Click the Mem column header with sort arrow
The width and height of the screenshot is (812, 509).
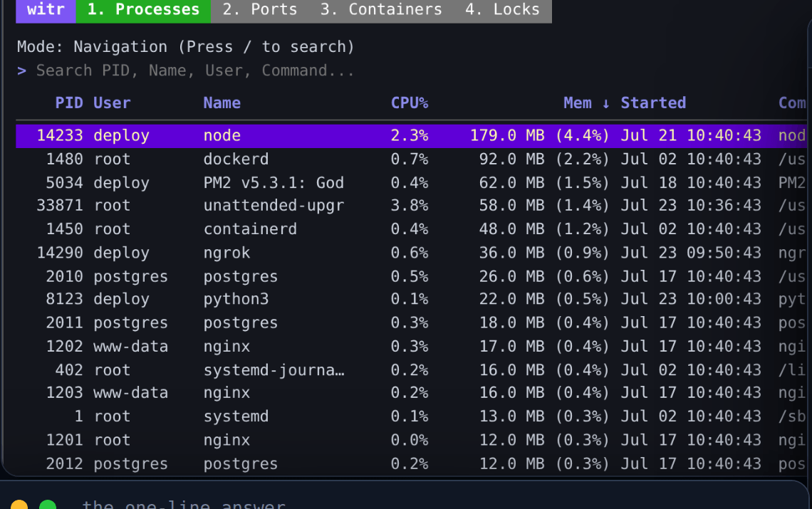point(586,103)
